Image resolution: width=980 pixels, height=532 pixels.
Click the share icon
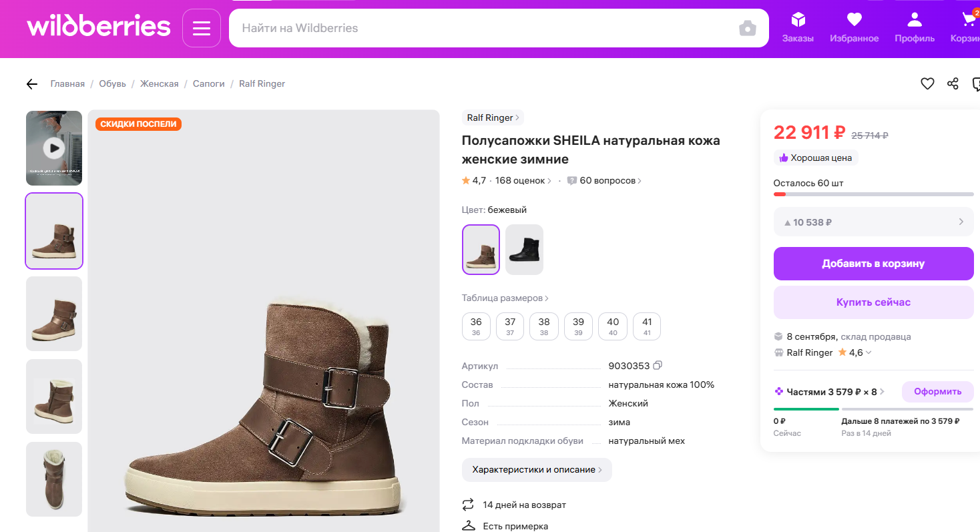[x=953, y=83]
